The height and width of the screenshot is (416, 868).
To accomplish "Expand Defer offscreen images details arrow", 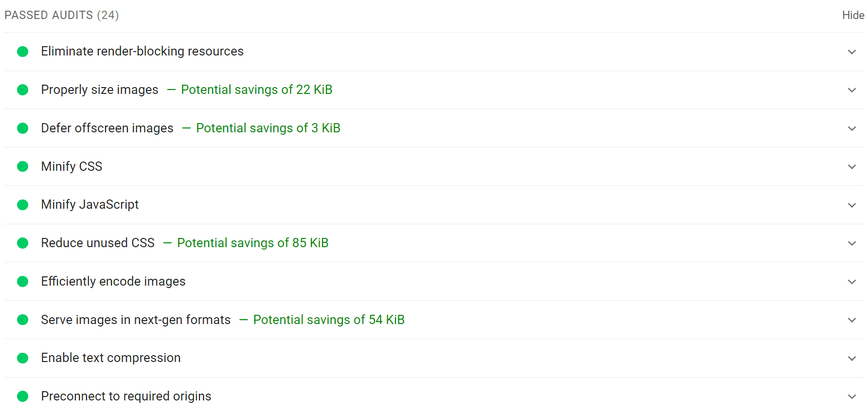I will click(851, 128).
